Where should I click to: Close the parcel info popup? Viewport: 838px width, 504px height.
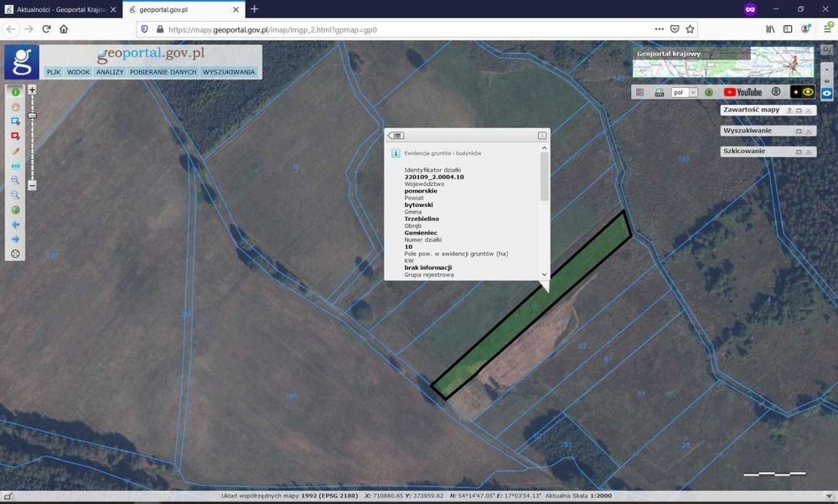[x=542, y=136]
